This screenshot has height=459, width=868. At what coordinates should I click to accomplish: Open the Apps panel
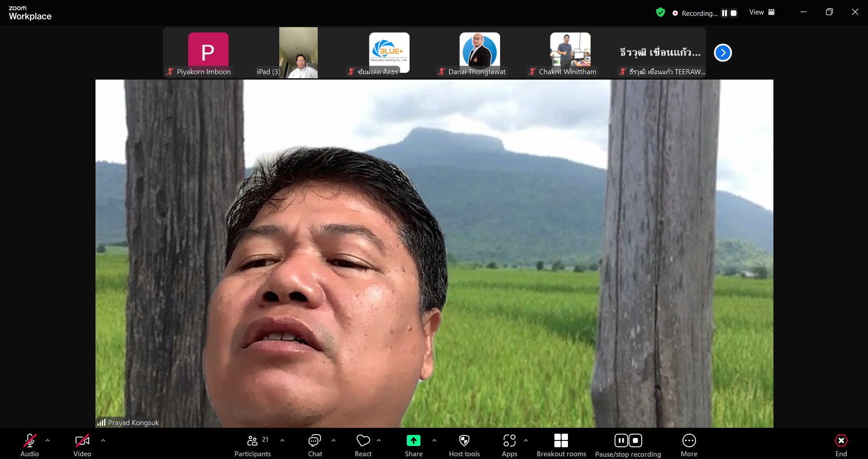[x=509, y=445]
